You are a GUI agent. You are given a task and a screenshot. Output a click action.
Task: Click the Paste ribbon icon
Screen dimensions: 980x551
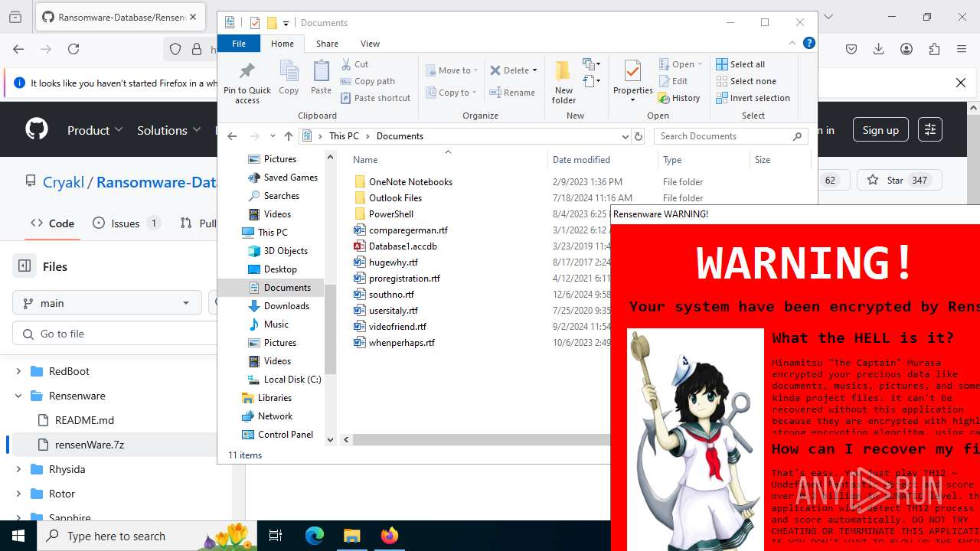tap(321, 77)
